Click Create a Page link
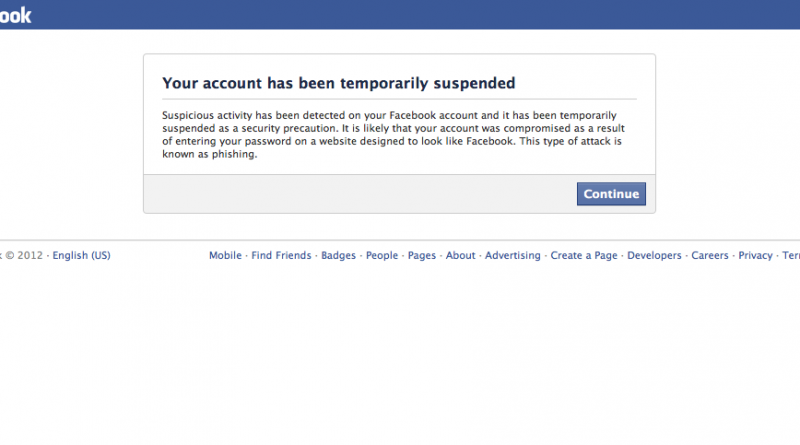 tap(584, 256)
